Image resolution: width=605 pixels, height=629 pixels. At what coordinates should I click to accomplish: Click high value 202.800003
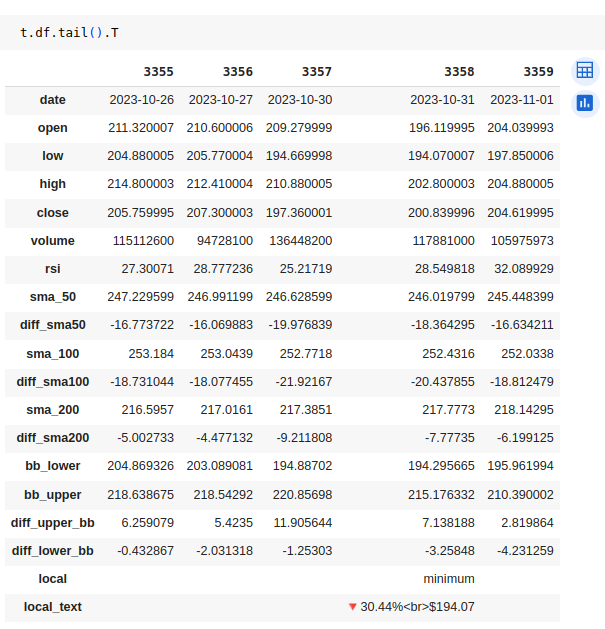(x=441, y=184)
